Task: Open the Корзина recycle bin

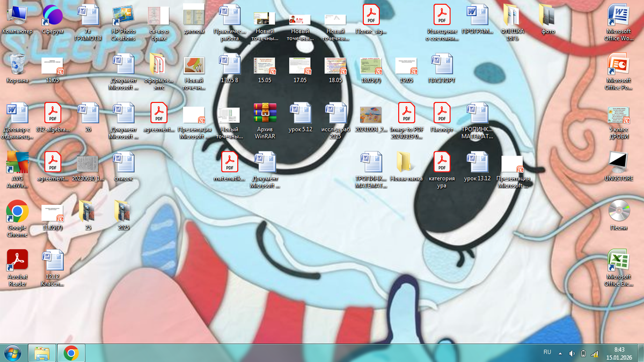Action: pos(17,68)
